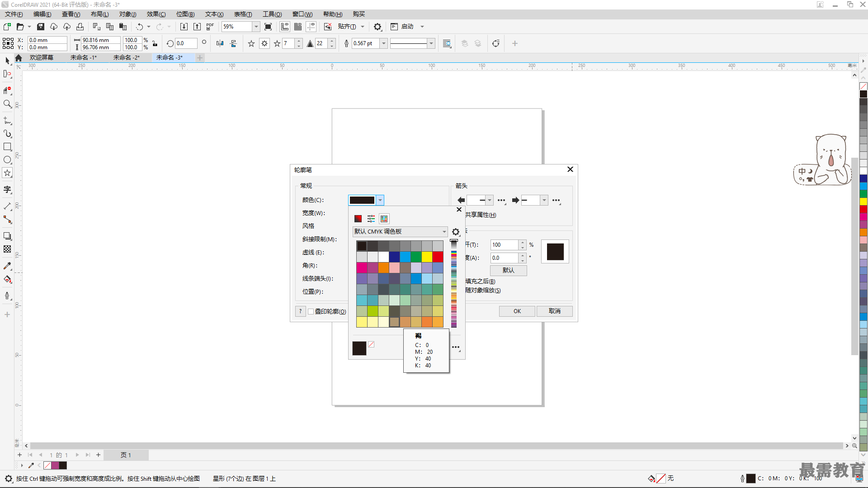
Task: Click the Undo arrow icon
Action: [140, 27]
